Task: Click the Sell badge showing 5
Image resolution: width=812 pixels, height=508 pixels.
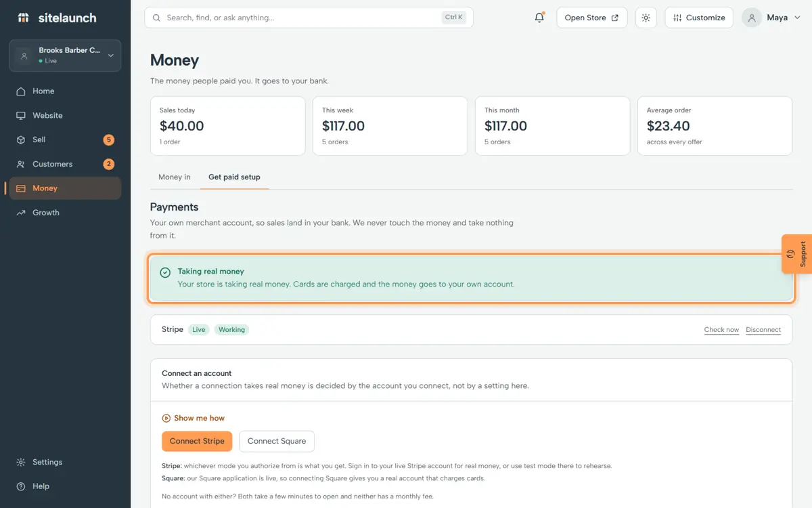Action: pyautogui.click(x=108, y=140)
